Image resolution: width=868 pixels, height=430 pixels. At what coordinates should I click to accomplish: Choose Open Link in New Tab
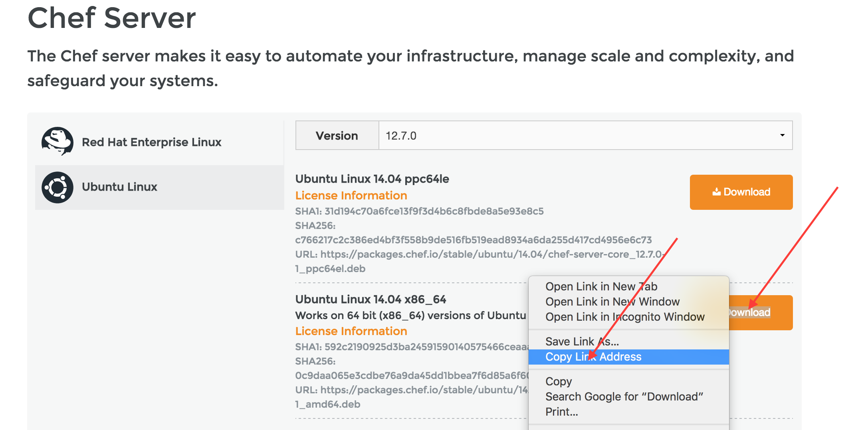(629, 286)
